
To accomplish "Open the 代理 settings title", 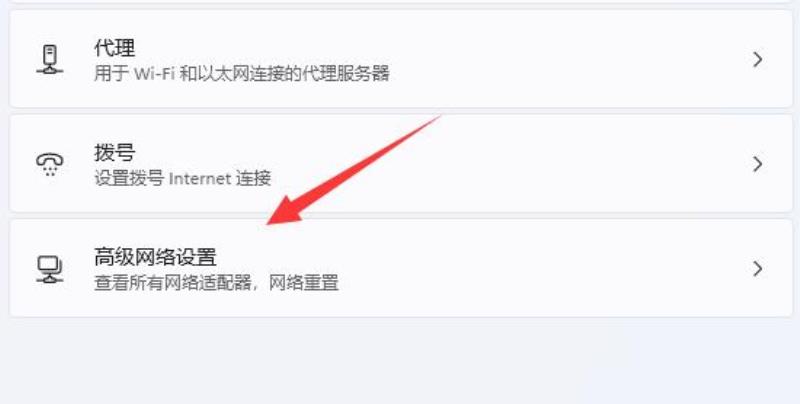I will (x=115, y=48).
